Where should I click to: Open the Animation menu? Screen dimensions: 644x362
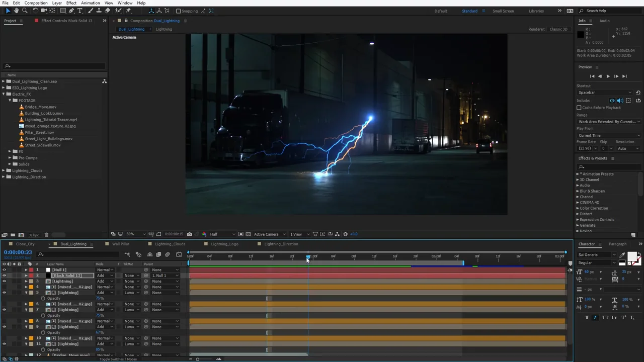click(x=90, y=3)
